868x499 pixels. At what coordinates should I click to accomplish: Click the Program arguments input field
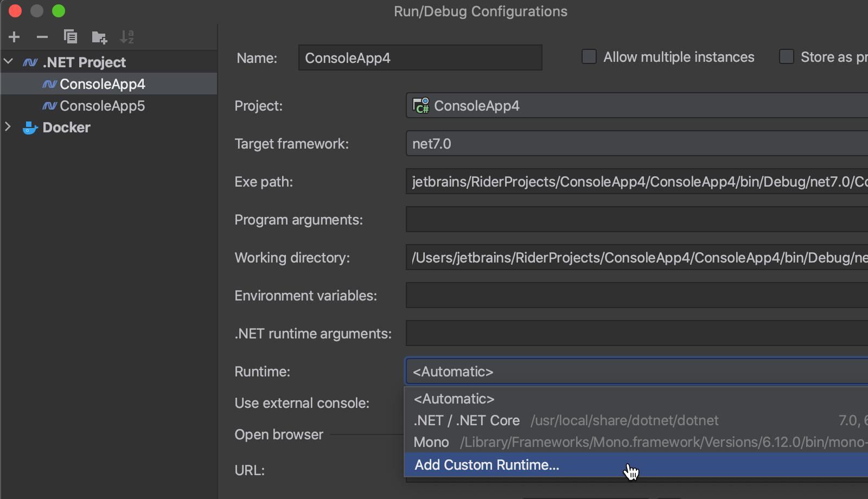pos(635,220)
